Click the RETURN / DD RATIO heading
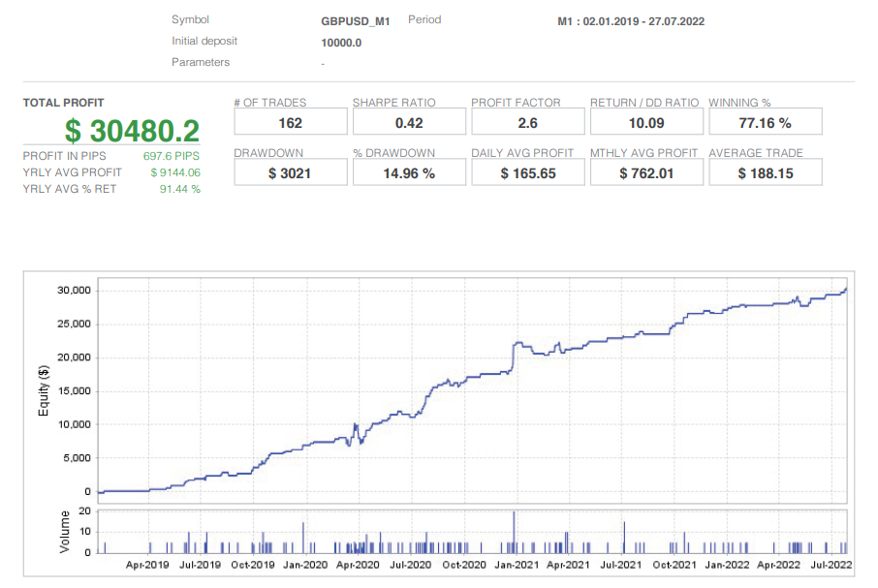The image size is (878, 588). (643, 103)
